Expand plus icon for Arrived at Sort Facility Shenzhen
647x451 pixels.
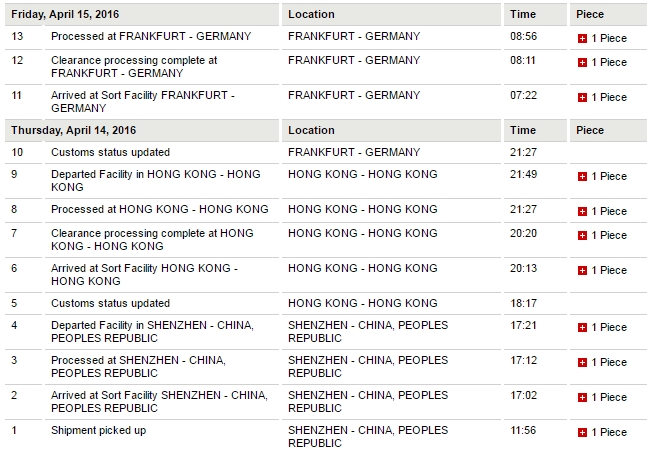point(582,397)
